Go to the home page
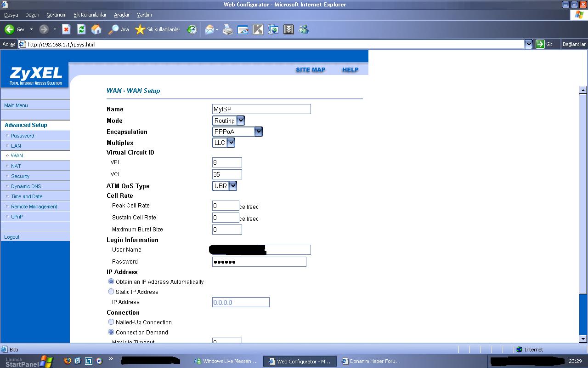The width and height of the screenshot is (588, 368). pos(96,29)
